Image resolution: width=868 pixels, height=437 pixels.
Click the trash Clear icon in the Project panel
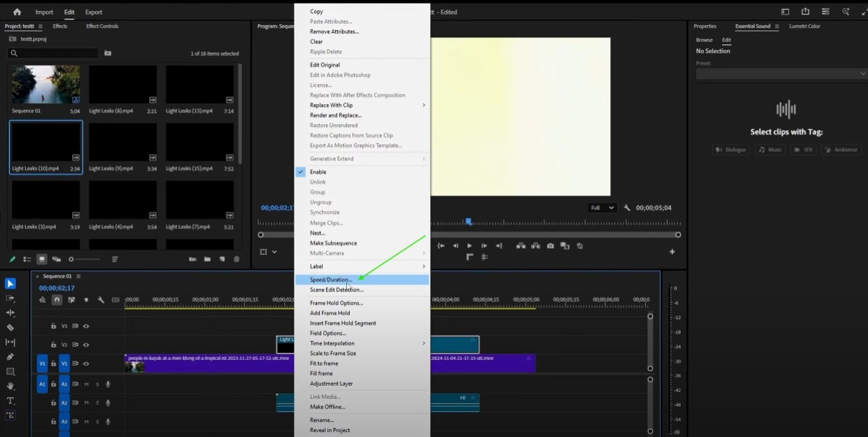point(237,259)
